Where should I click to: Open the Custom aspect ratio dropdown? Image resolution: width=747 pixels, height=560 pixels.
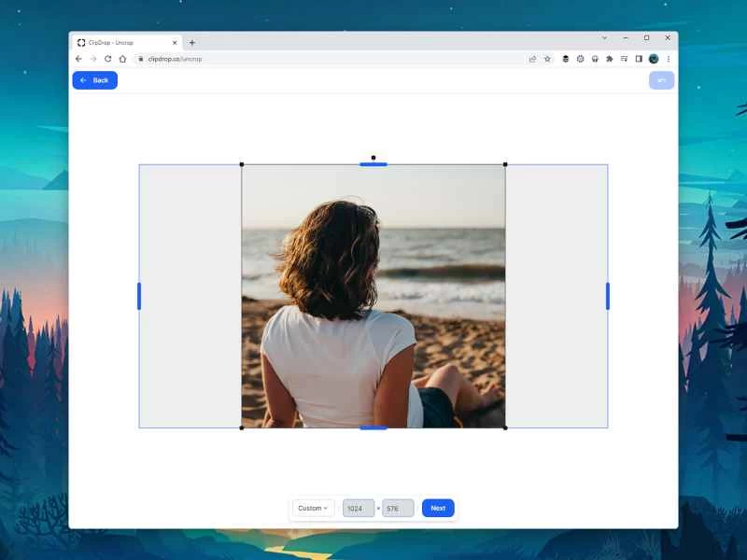[313, 508]
